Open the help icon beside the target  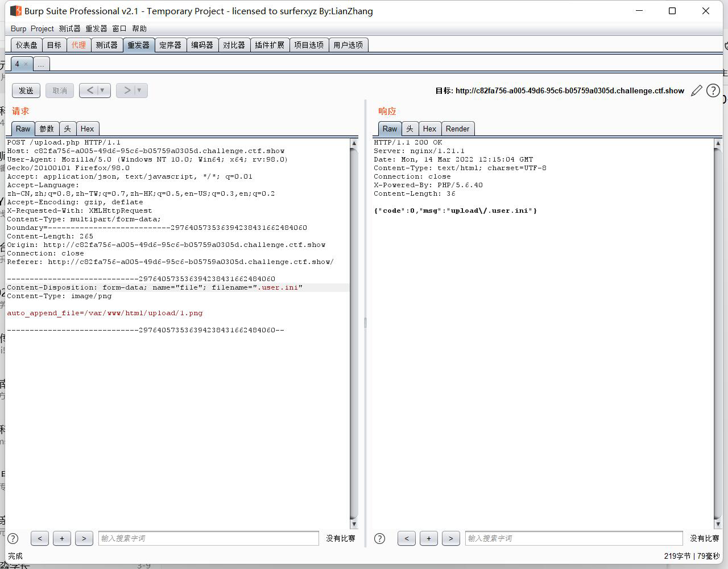[713, 90]
